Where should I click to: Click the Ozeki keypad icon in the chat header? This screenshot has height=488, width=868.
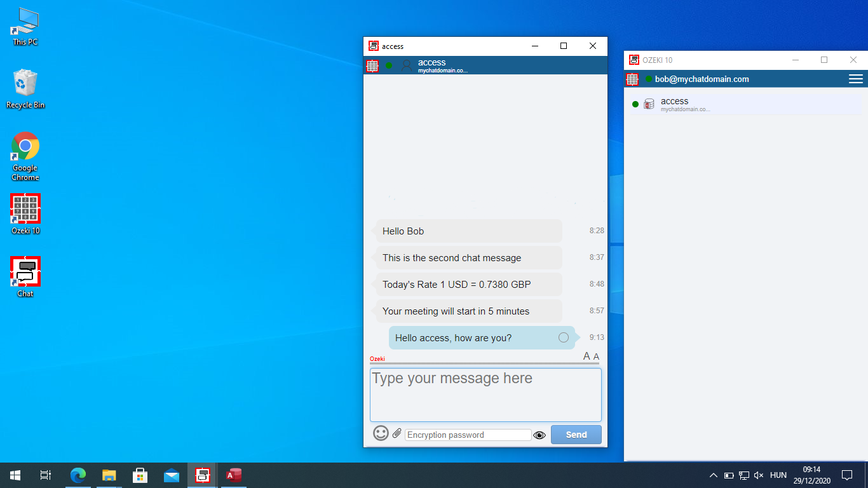(x=372, y=65)
